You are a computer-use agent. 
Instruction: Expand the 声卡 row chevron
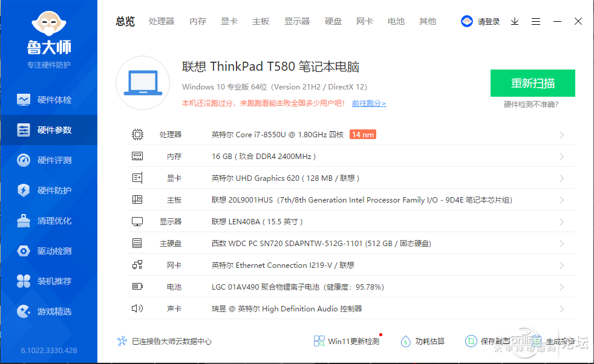click(x=562, y=309)
